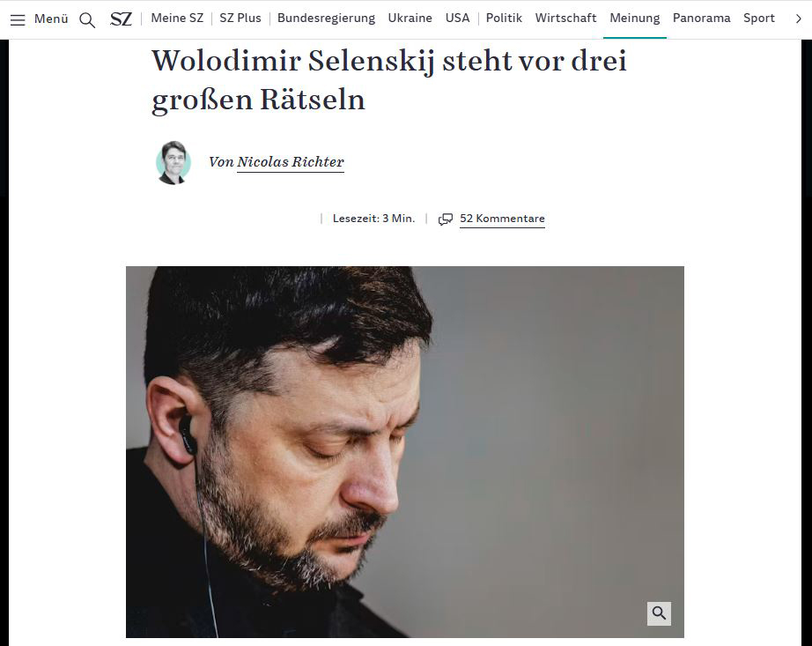Open the USA topic
812x646 pixels.
pyautogui.click(x=457, y=19)
